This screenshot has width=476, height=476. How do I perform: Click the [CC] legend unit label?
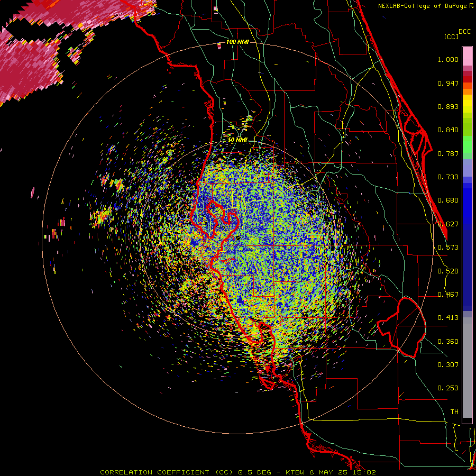click(451, 36)
